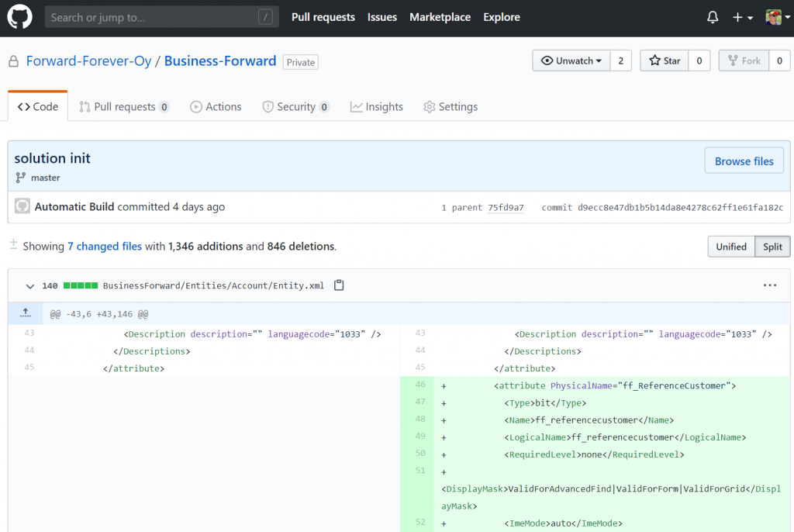The width and height of the screenshot is (794, 532).
Task: Open Settings tab with gear icon
Action: (x=451, y=107)
